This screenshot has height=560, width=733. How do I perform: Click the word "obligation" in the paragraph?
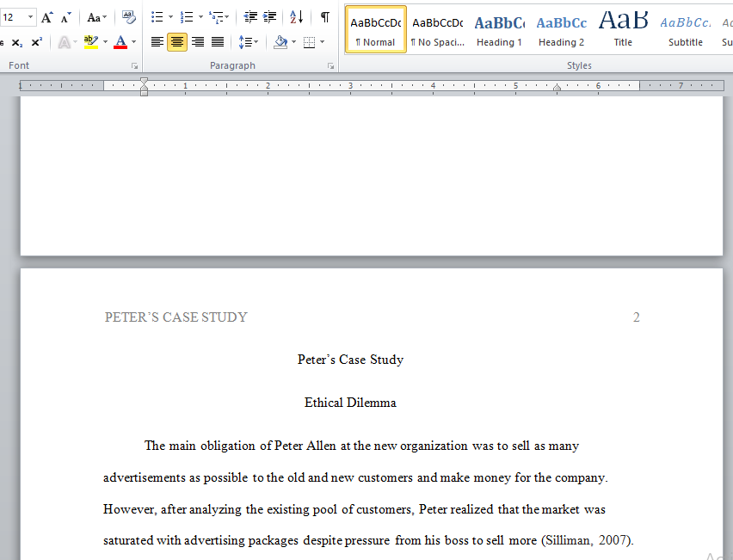(228, 446)
